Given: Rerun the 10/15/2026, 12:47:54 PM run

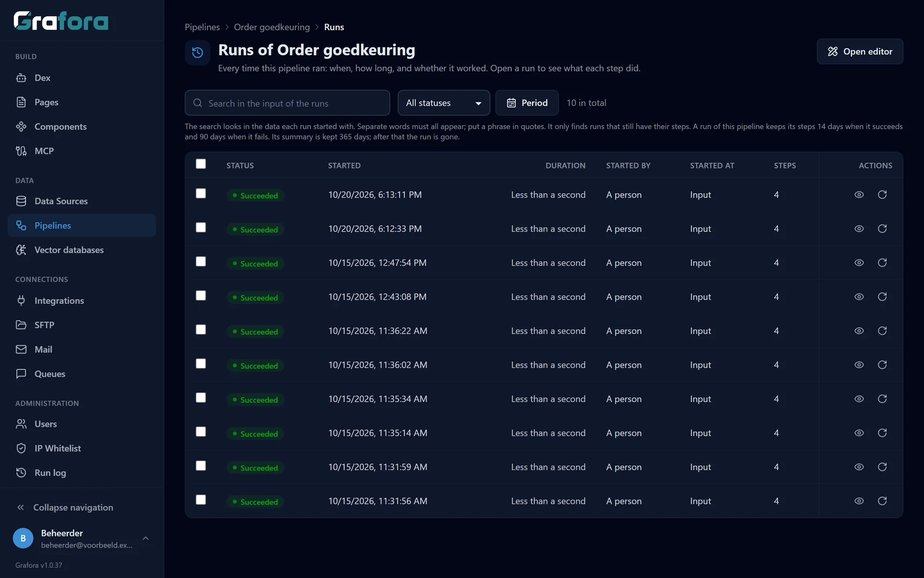Looking at the screenshot, I should point(882,263).
